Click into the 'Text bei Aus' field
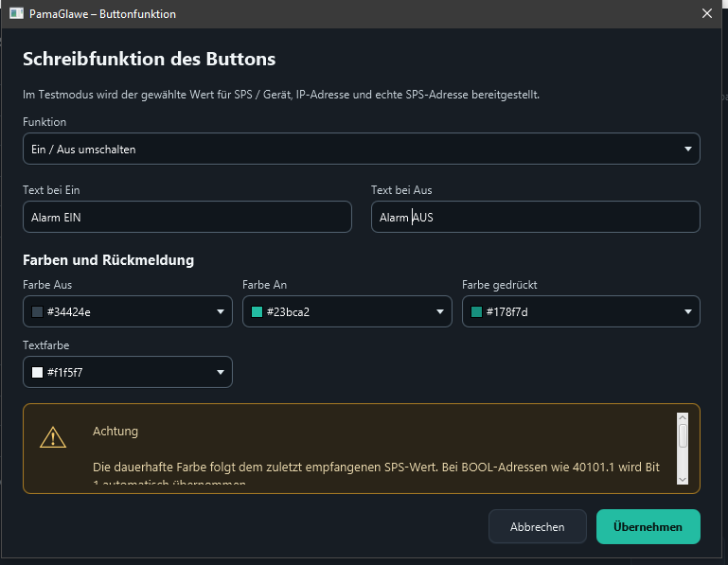 click(x=535, y=217)
